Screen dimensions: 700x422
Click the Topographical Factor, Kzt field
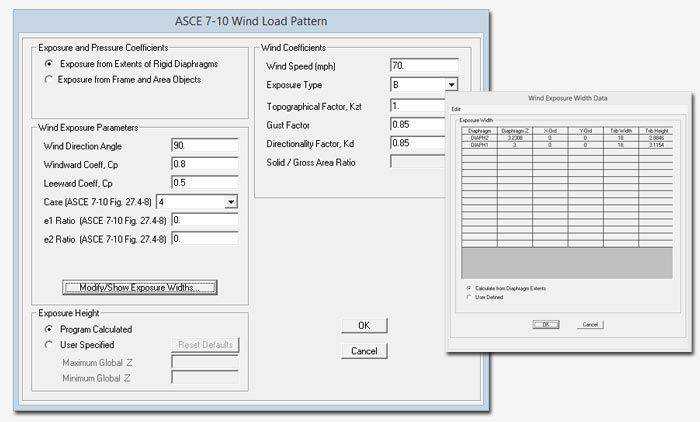click(418, 106)
